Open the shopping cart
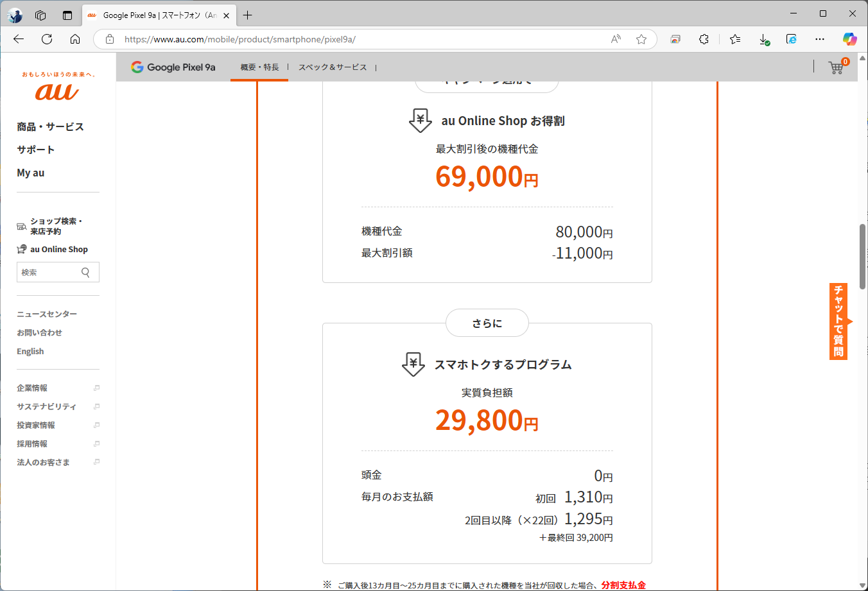 pyautogui.click(x=837, y=67)
